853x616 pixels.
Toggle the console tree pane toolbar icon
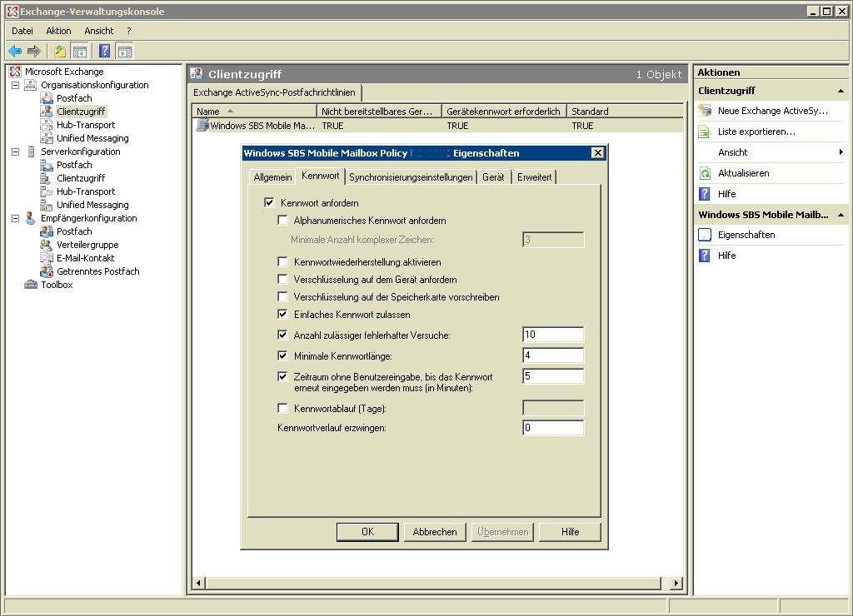pyautogui.click(x=80, y=51)
